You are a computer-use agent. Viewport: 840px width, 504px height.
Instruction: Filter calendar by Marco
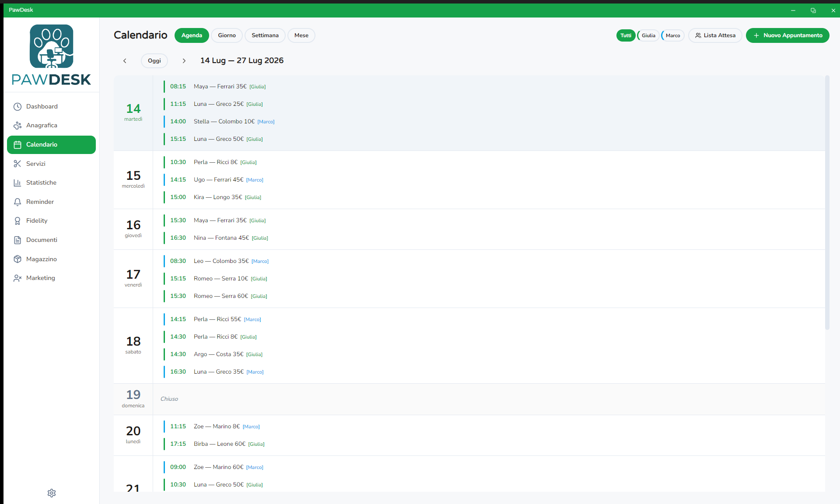pos(673,35)
